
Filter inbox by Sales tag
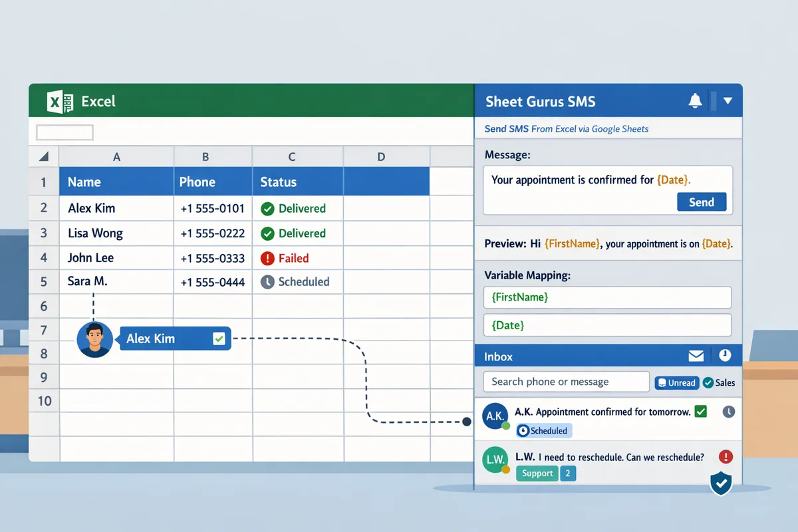[719, 382]
